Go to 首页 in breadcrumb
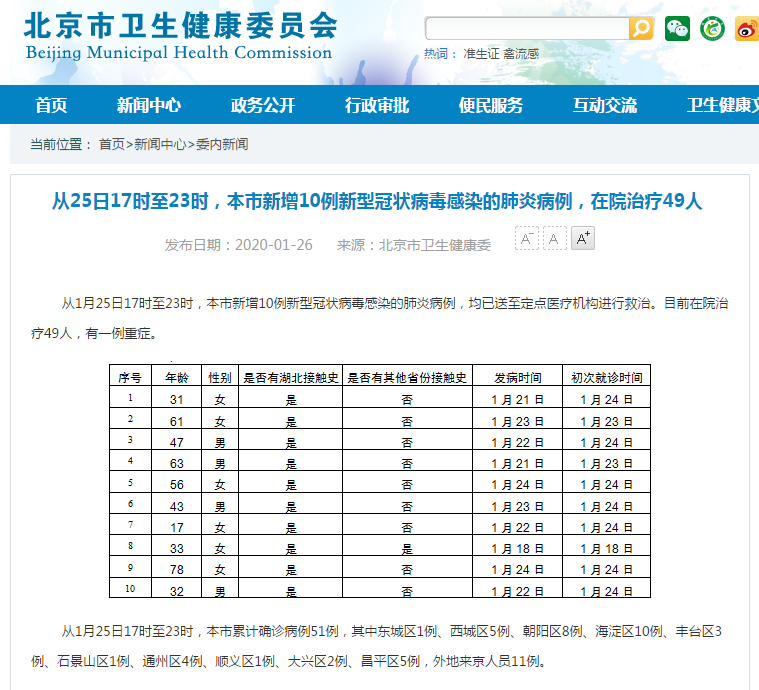This screenshot has width=759, height=690. click(112, 144)
